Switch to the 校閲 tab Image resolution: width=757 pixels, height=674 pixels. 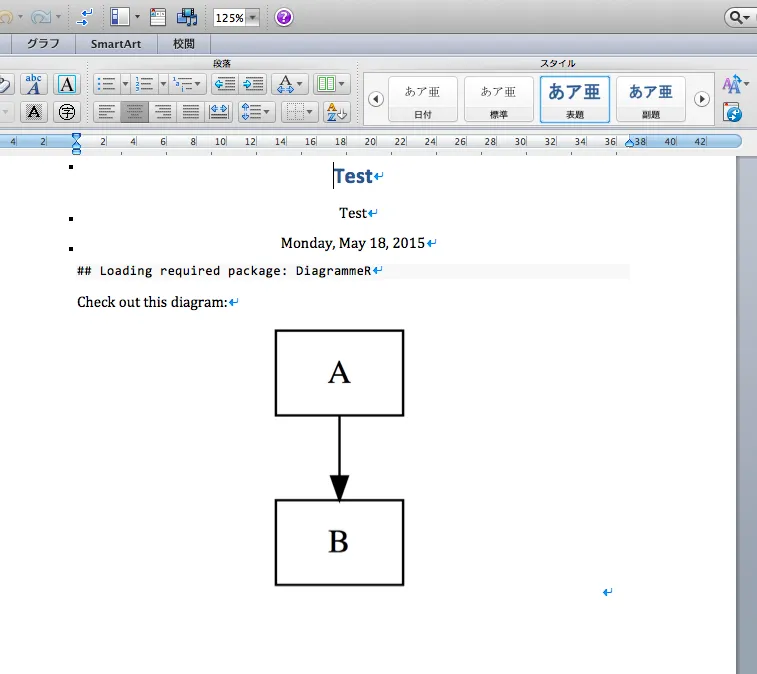(x=184, y=44)
